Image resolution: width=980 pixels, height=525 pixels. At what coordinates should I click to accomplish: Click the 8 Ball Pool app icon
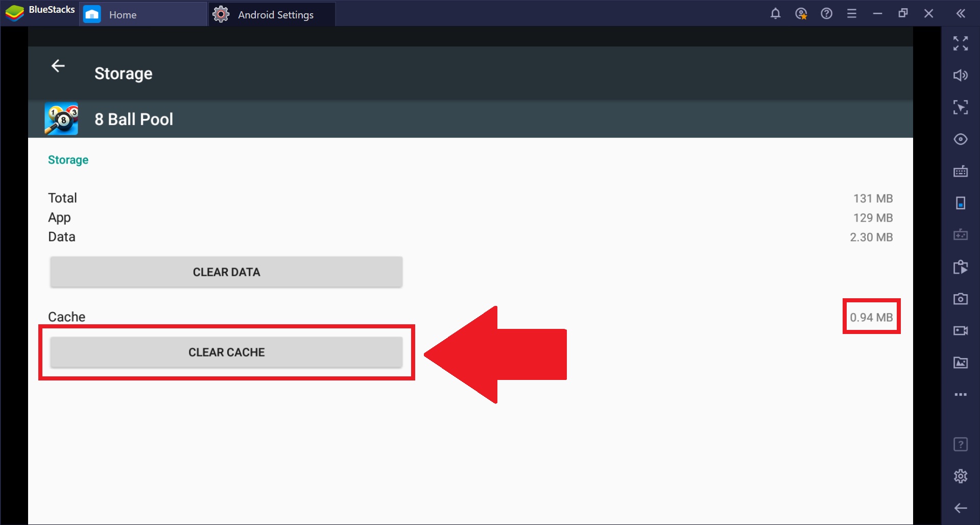point(61,119)
